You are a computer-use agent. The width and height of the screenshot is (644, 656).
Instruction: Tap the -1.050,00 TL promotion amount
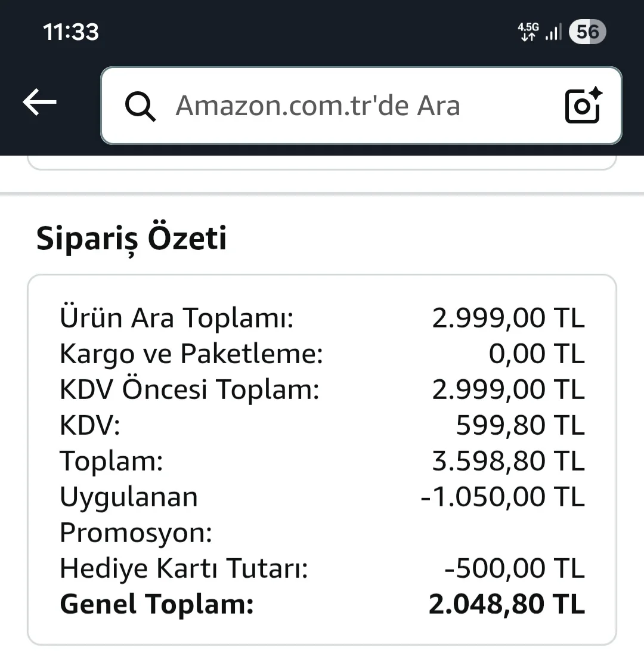click(502, 497)
